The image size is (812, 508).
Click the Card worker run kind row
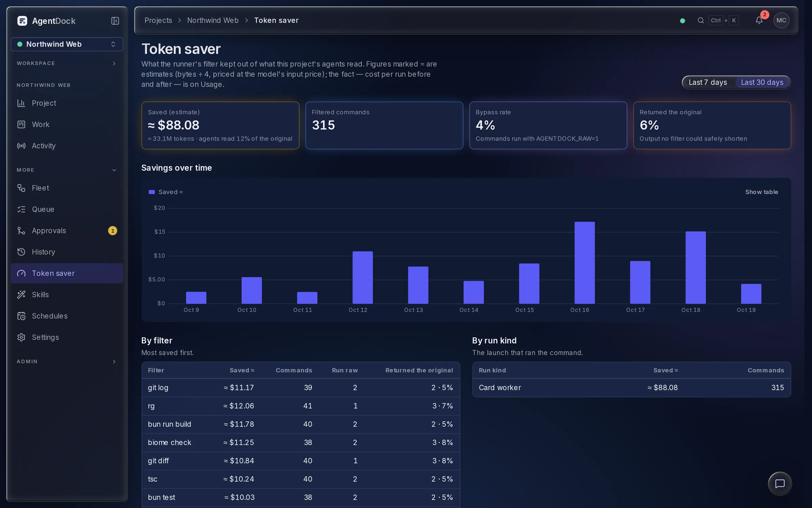click(x=632, y=388)
